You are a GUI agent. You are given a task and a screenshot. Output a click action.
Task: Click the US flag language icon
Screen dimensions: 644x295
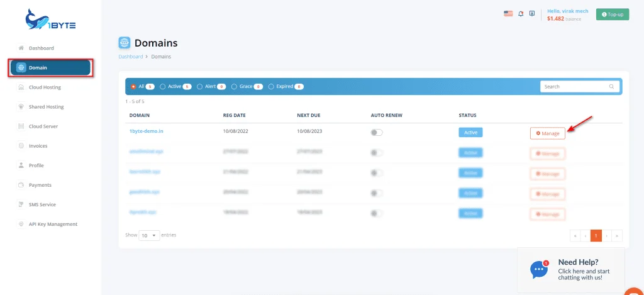508,14
